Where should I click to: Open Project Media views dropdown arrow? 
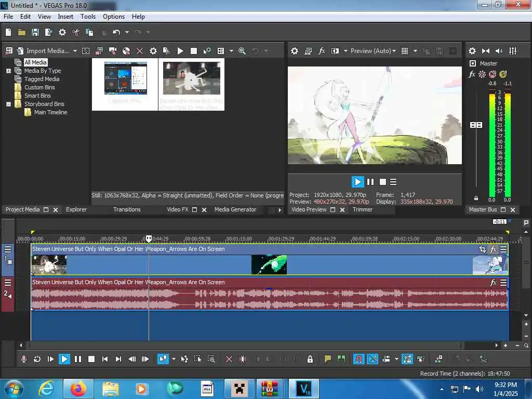tap(231, 51)
